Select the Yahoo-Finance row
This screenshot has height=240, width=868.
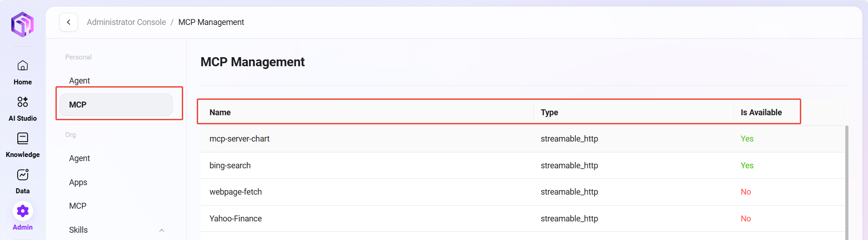point(235,219)
